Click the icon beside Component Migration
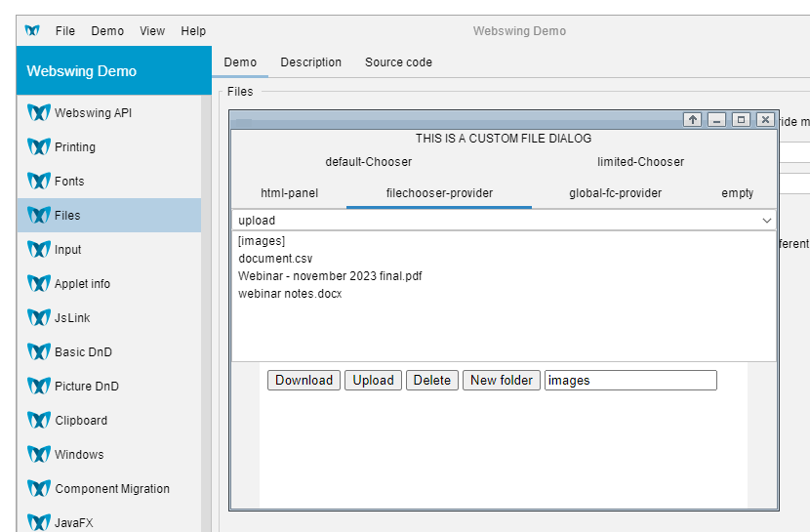810x532 pixels. click(x=39, y=488)
